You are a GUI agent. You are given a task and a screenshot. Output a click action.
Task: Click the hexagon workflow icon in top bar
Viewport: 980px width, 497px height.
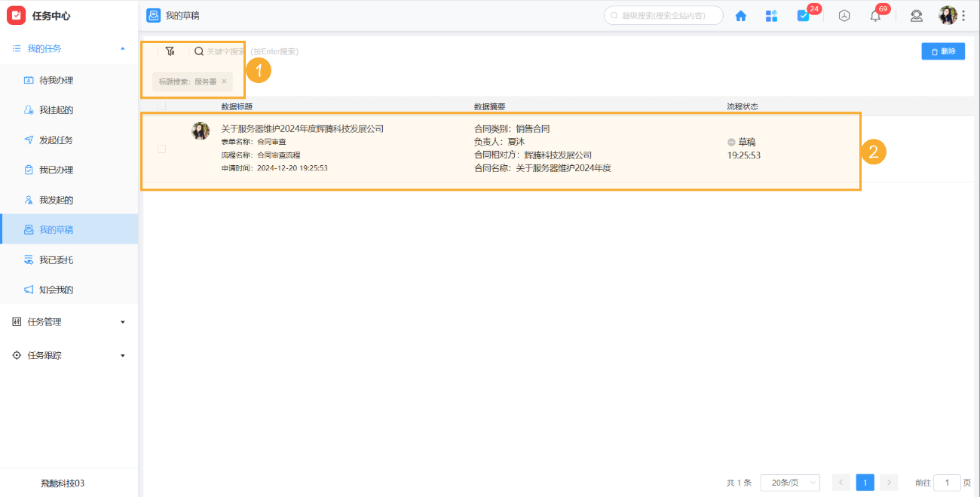[844, 15]
